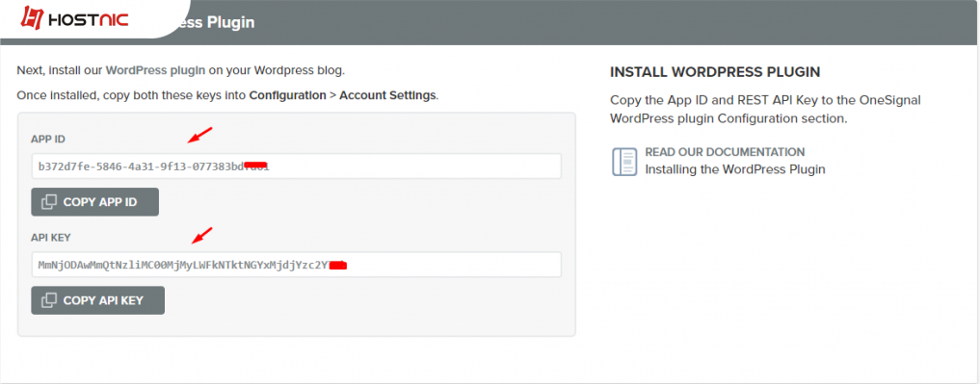Click the Account Settings bold text
Viewport: 980px width, 384px height.
click(x=386, y=95)
